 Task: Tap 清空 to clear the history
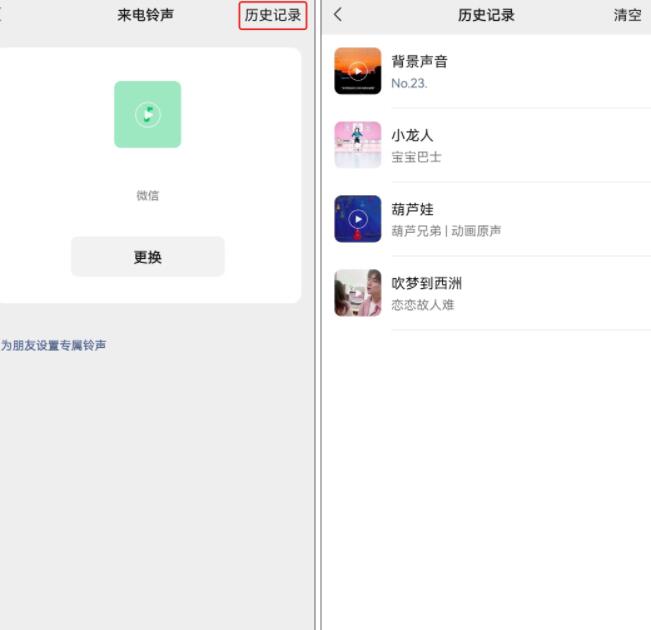point(627,15)
